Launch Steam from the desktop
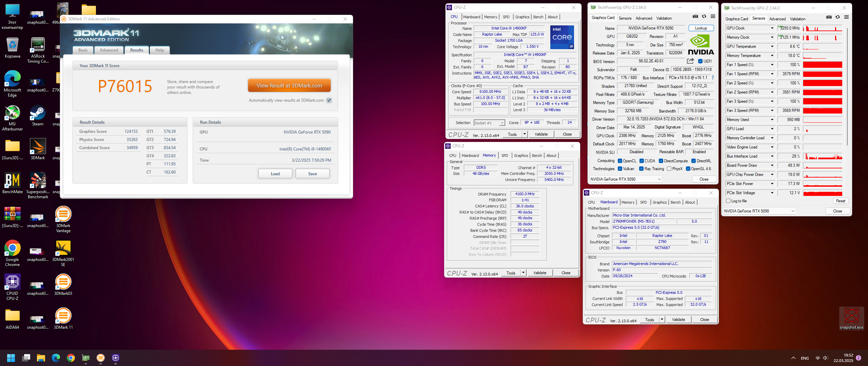The image size is (868, 366). 38,116
